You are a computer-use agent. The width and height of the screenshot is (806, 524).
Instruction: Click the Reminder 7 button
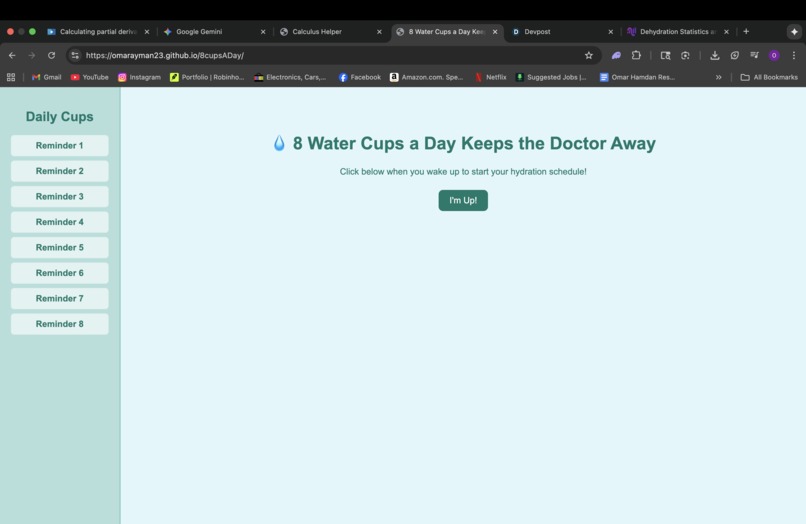[60, 298]
